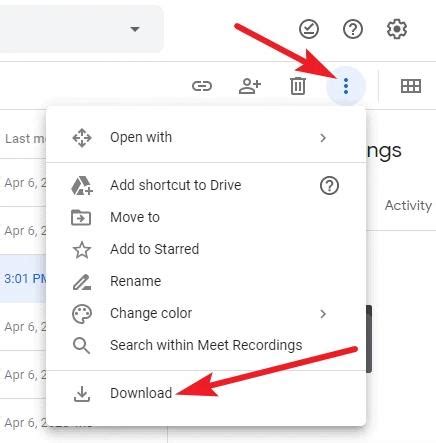The image size is (436, 443).
Task: Click the Drive shortcut icon
Action: point(82,186)
